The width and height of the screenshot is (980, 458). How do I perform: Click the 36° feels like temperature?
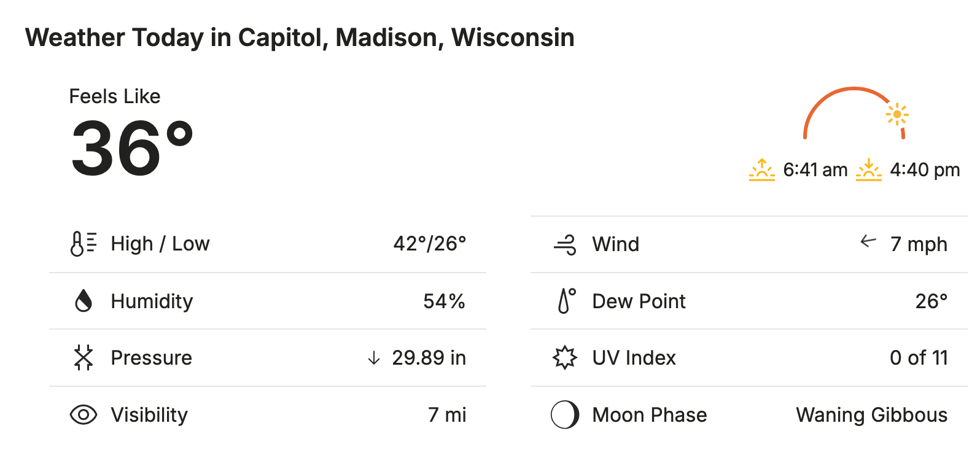click(132, 149)
